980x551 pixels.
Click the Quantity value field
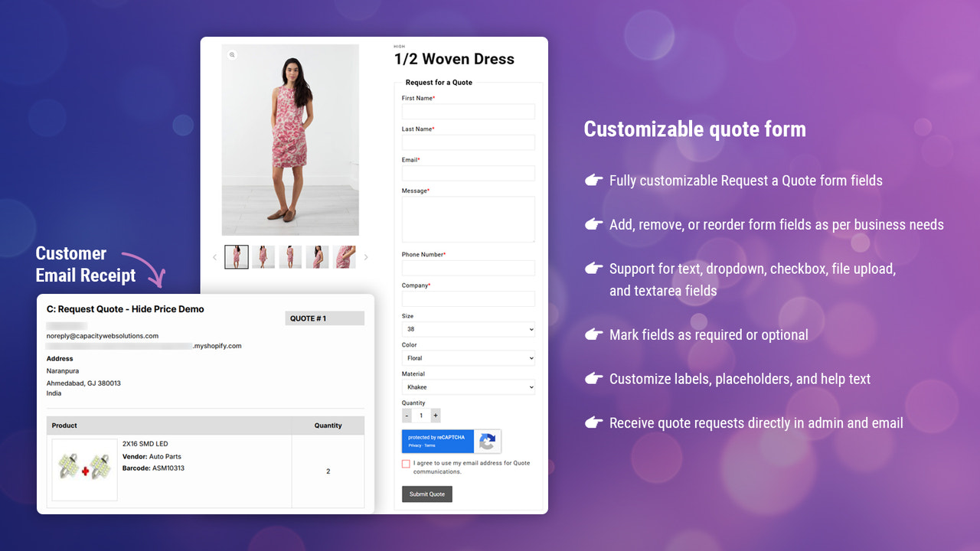coord(421,416)
